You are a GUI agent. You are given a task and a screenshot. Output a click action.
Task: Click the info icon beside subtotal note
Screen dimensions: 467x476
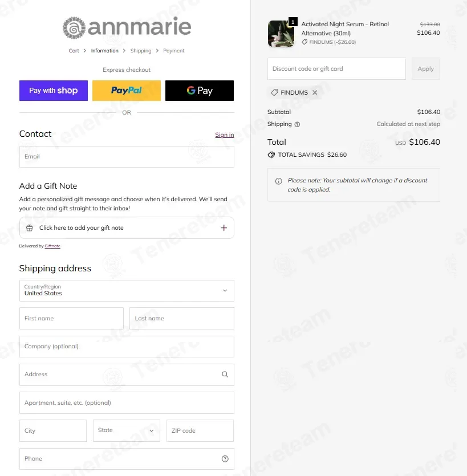click(x=278, y=181)
